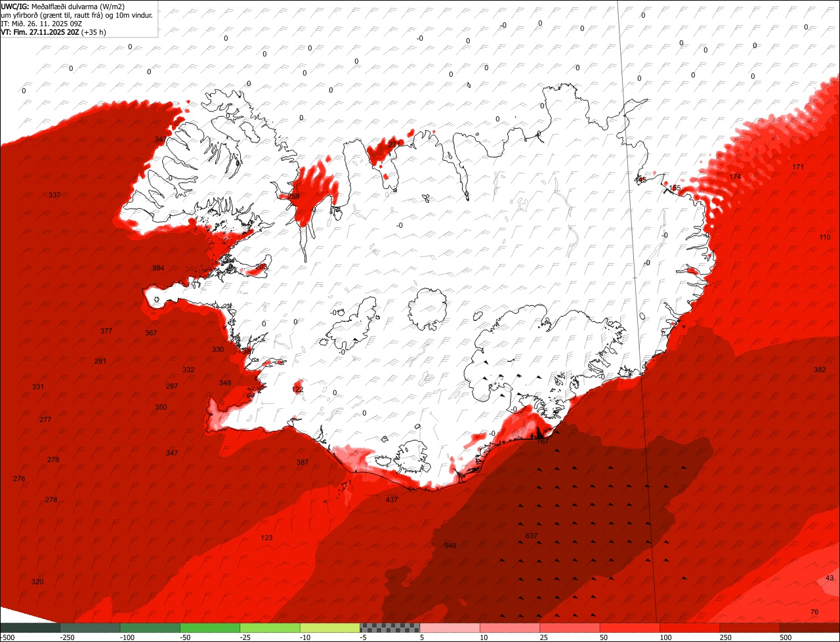Click the legend swatch between 250 and 500

[749, 628]
